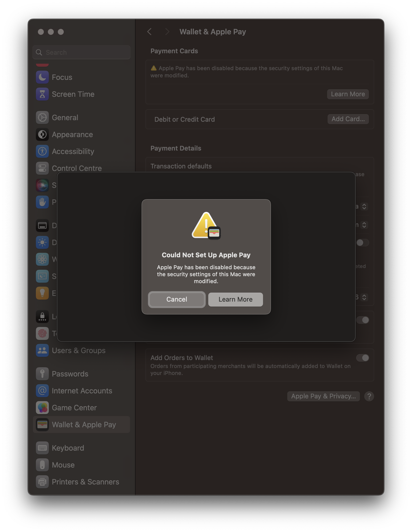The width and height of the screenshot is (412, 532).
Task: Select the Mouse icon in sidebar
Action: (x=42, y=465)
